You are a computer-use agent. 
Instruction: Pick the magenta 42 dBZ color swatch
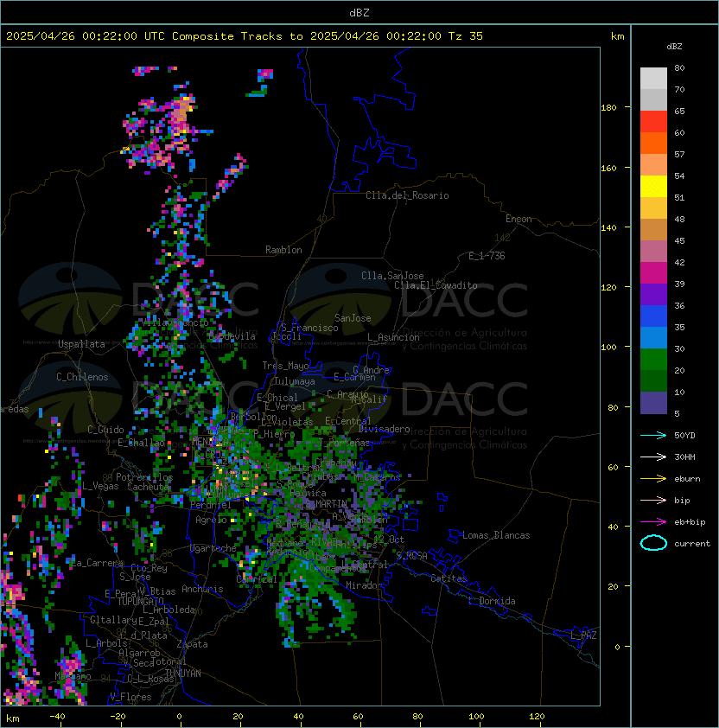point(653,273)
